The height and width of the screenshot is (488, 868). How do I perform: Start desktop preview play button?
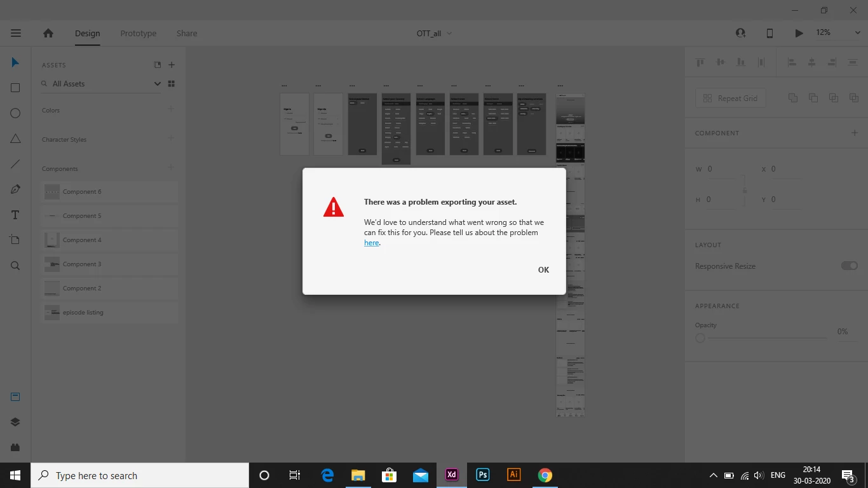[x=799, y=33]
